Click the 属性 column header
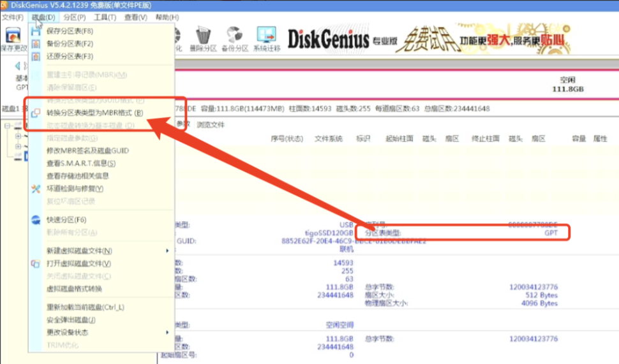This screenshot has height=364, width=619. 600,139
